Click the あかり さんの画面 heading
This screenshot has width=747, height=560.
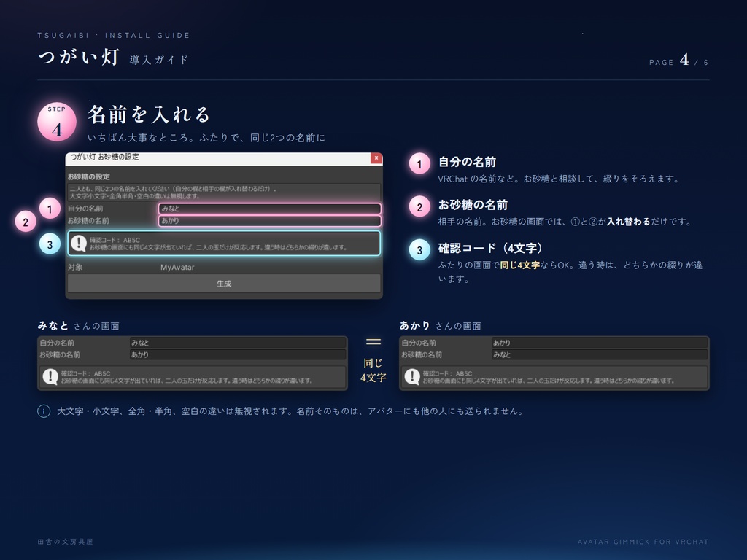coord(440,326)
